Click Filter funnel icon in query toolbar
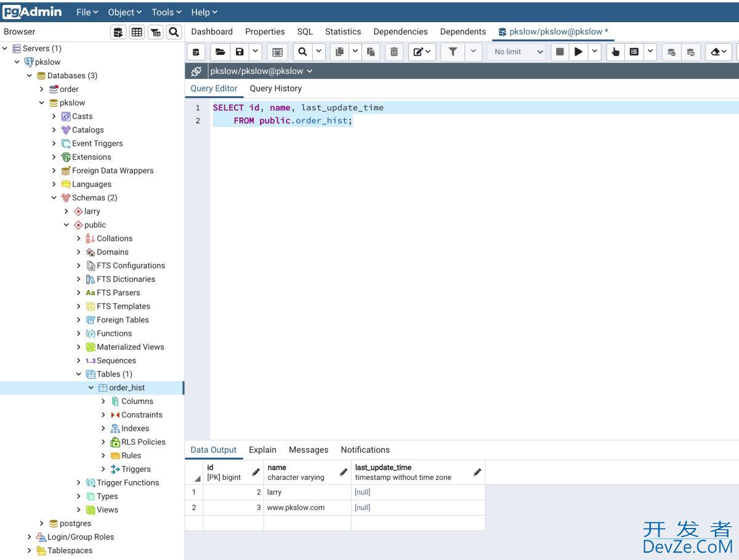This screenshot has width=739, height=560. pyautogui.click(x=453, y=52)
